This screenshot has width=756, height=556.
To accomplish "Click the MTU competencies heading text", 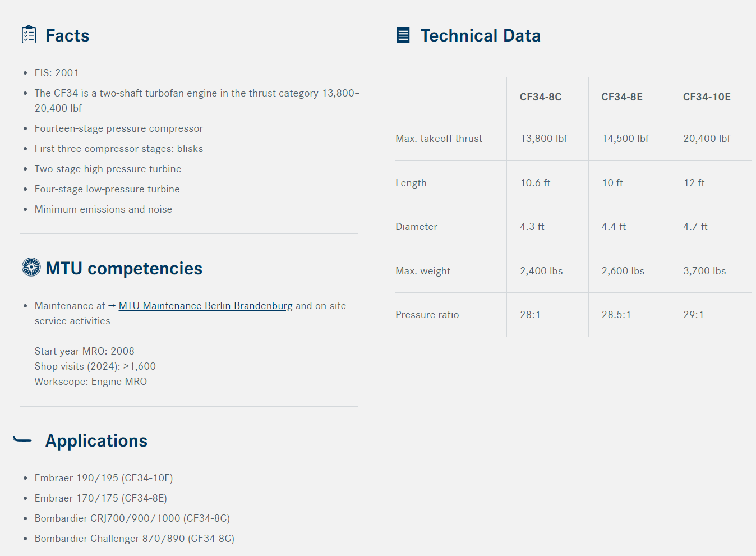I will (124, 268).
